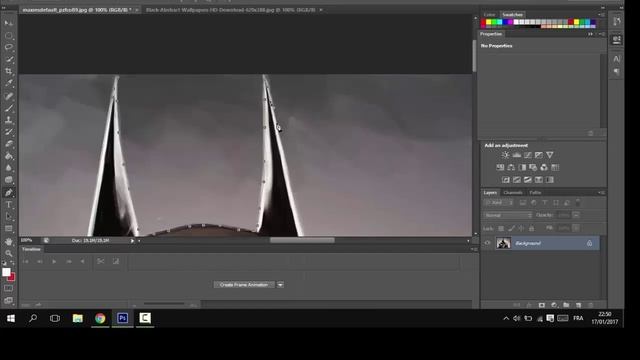Viewport: 640px width, 360px height.
Task: Add a Threshold adjustment
Action: [x=528, y=180]
